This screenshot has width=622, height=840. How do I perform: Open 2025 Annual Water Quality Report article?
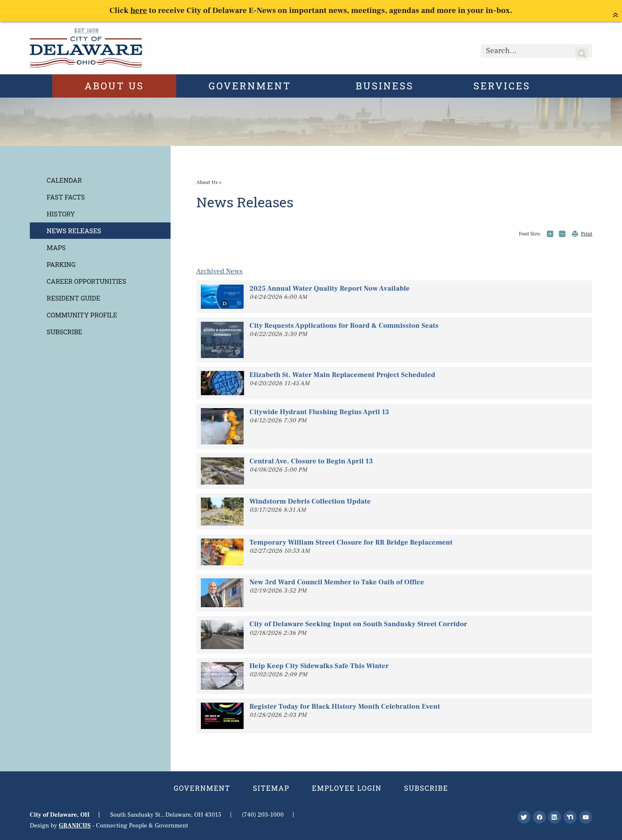[329, 288]
